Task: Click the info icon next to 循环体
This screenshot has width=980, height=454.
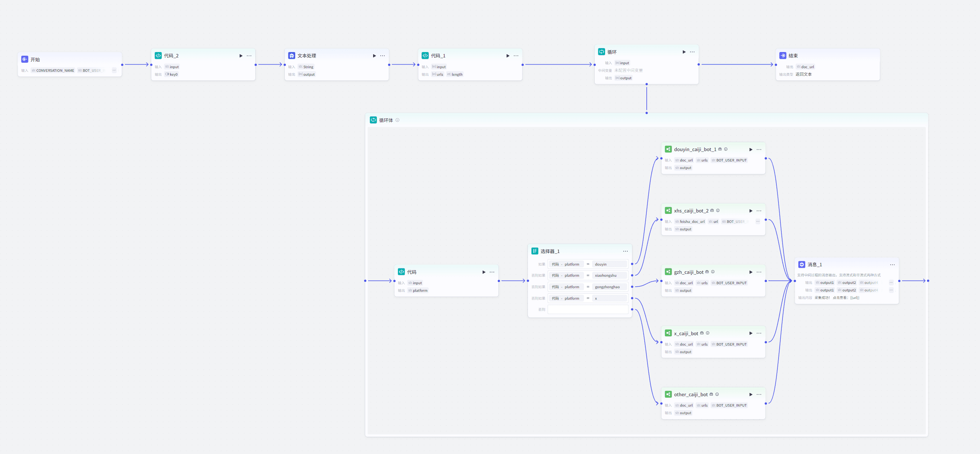Action: 397,120
